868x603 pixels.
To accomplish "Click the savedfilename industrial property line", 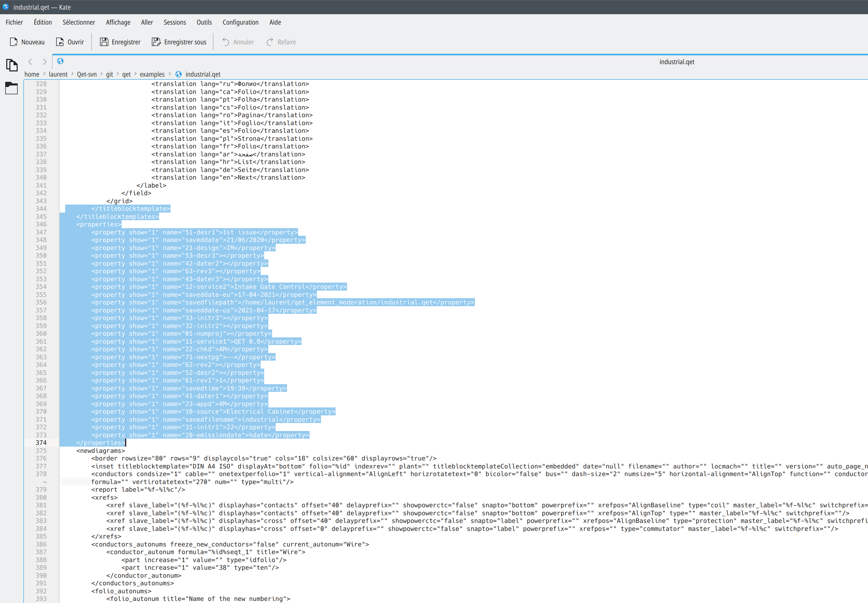I will pos(206,420).
